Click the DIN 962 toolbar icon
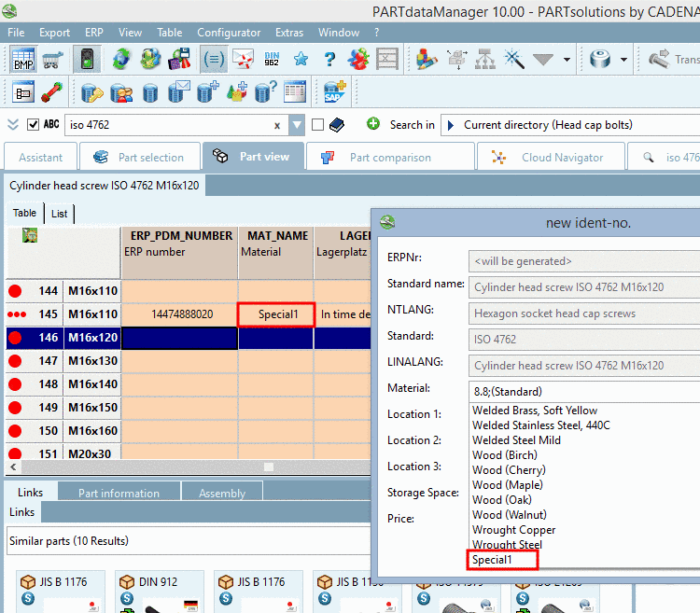Screen dimensions: 700x613 click(x=272, y=60)
